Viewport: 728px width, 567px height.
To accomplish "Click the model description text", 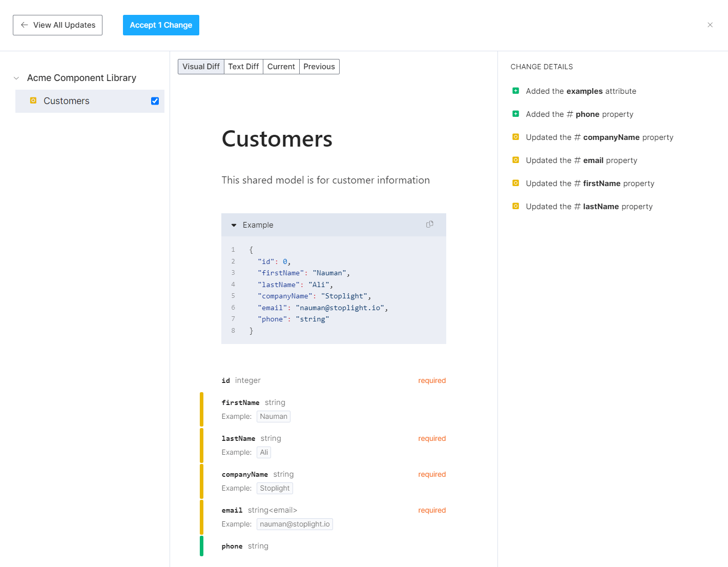I will 326,180.
